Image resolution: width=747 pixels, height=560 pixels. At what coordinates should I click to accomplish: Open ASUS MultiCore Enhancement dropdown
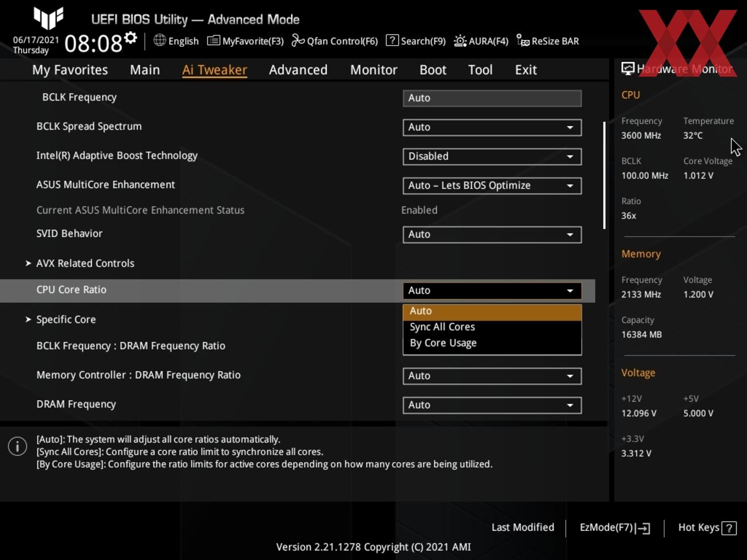click(x=492, y=186)
